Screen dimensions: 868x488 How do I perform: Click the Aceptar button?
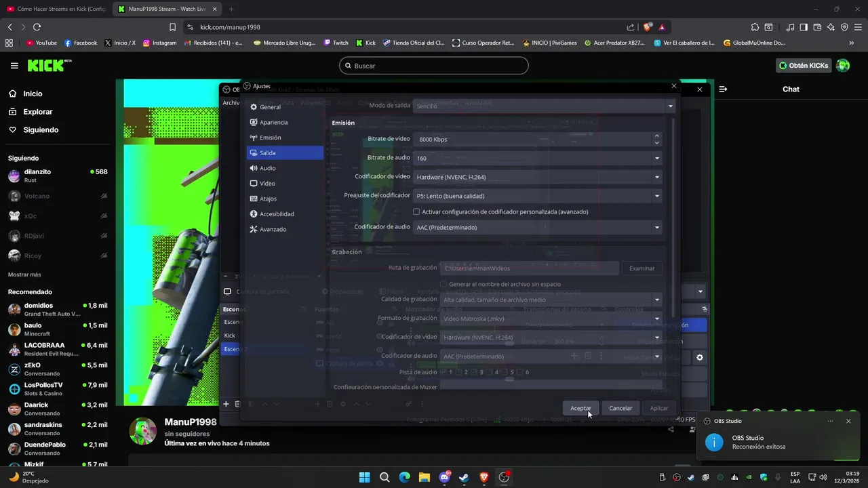580,408
